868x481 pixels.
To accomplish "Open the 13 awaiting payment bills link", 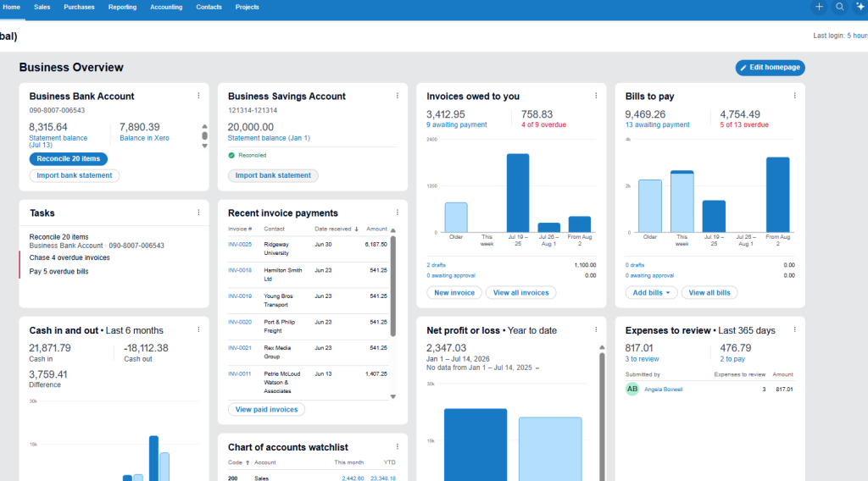I will coord(658,125).
